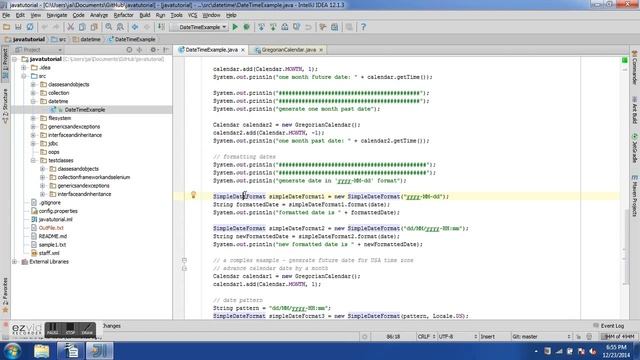The width and height of the screenshot is (640, 360).
Task: Click the scroll from source icon in Project panel
Action: point(129,50)
